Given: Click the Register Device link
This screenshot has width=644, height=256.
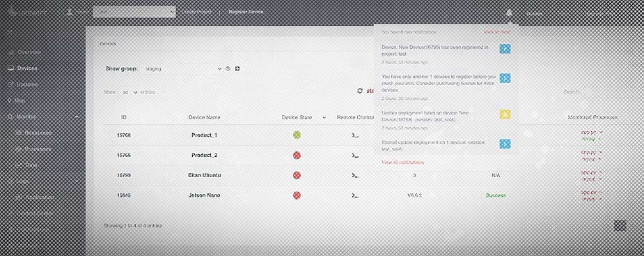Looking at the screenshot, I should (x=246, y=12).
